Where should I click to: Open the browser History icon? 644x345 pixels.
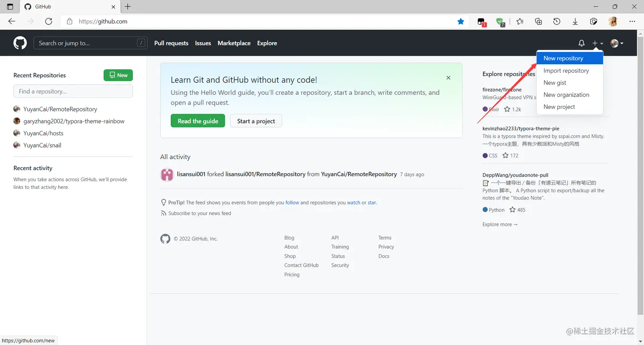point(557,21)
